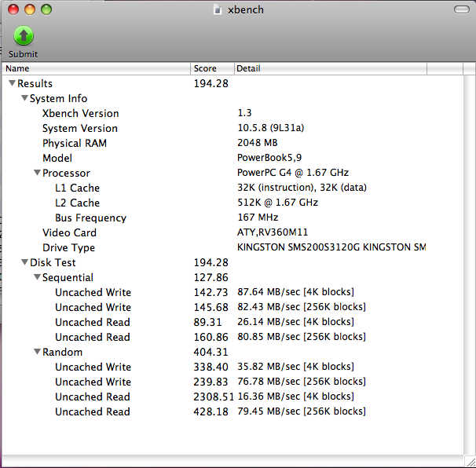Click the vertical scrollbar track
The height and width of the screenshot is (468, 476).
pyautogui.click(x=470, y=264)
